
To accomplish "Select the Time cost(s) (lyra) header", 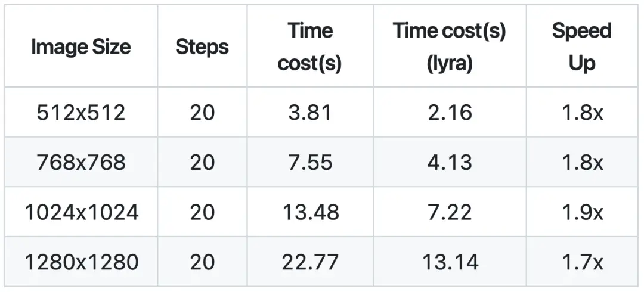I will pos(450,46).
